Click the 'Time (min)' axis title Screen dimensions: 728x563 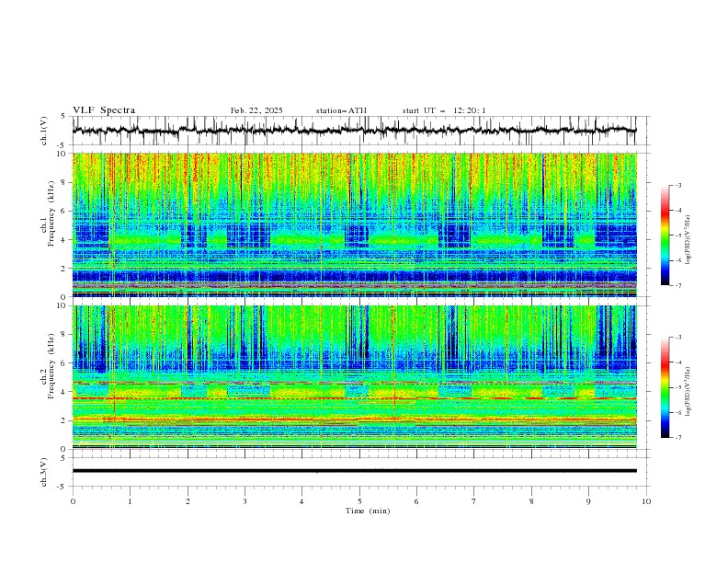(368, 511)
